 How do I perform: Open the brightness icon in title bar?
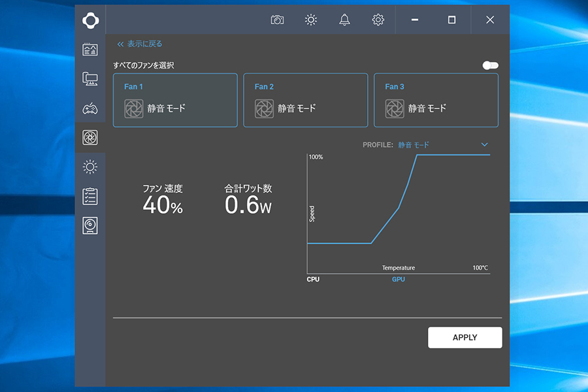[x=311, y=20]
